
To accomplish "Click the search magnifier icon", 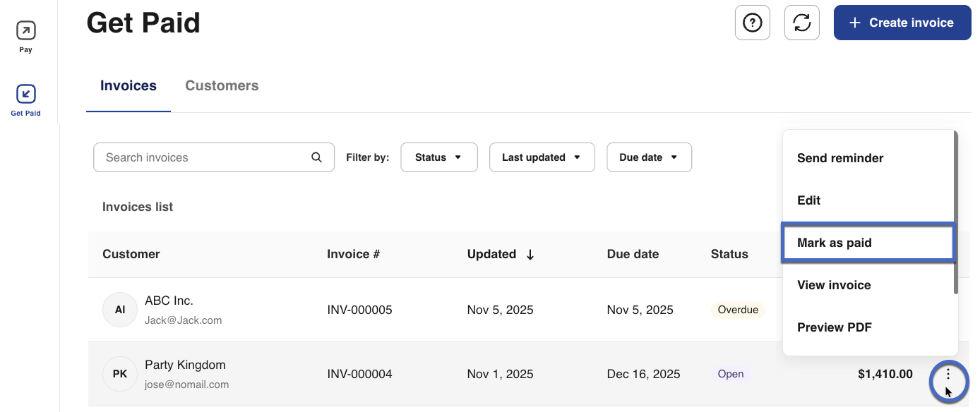I will (317, 157).
